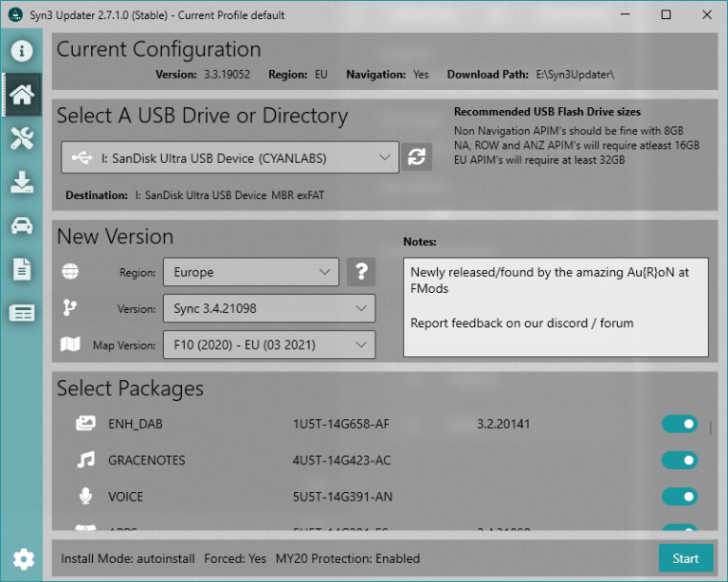This screenshot has height=582, width=728.
Task: Click the globe icon next to Region
Action: 70,271
